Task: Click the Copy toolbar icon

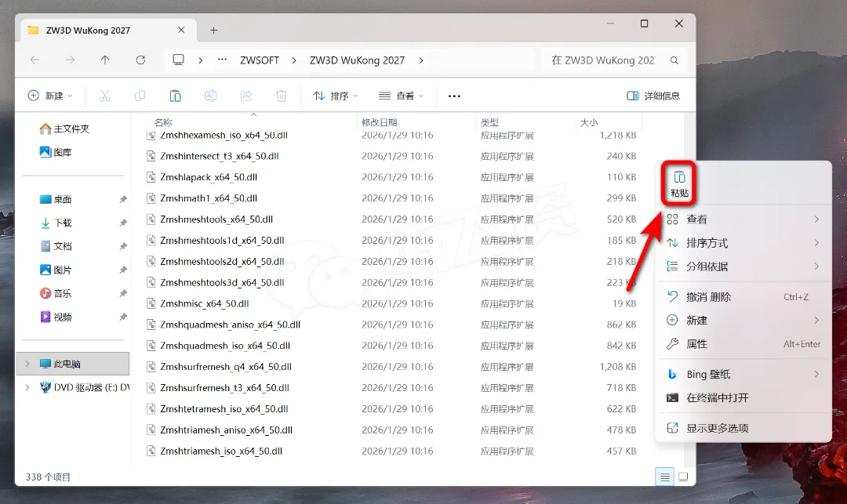Action: click(140, 96)
